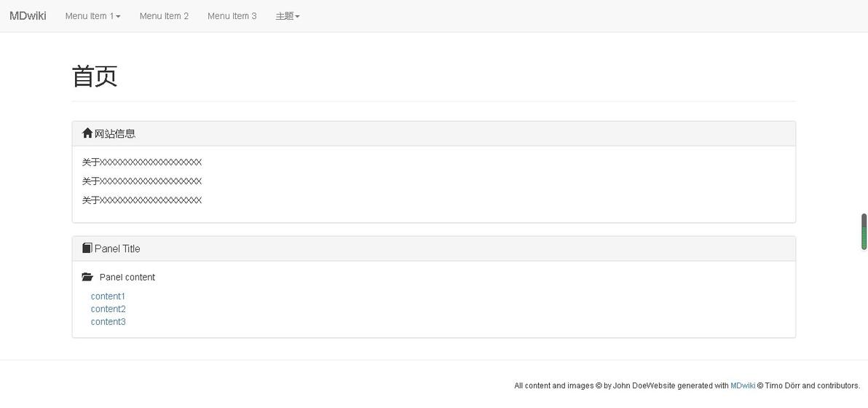Click the MDwiki brand in the navbar
The height and width of the screenshot is (408, 868).
[x=28, y=16]
